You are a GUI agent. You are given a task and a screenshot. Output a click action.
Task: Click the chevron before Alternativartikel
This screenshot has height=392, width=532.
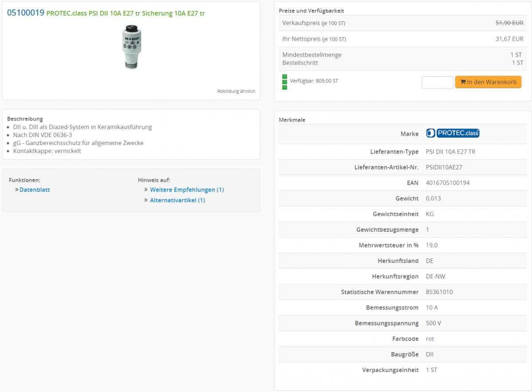[146, 200]
